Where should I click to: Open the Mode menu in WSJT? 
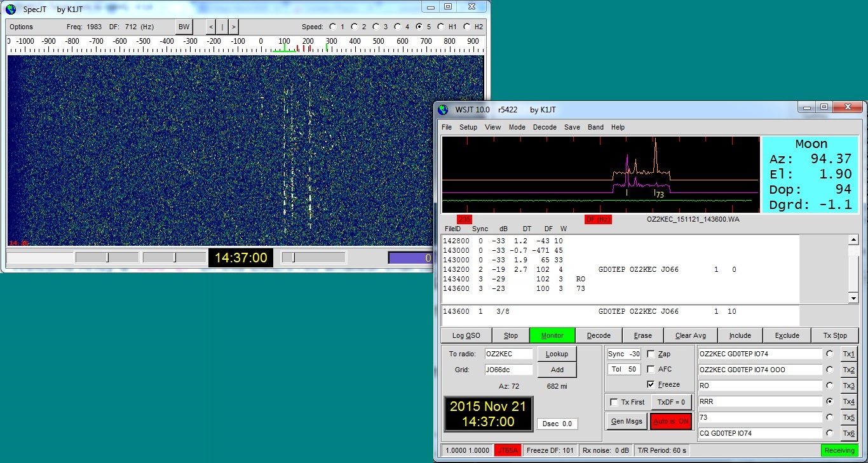click(517, 127)
